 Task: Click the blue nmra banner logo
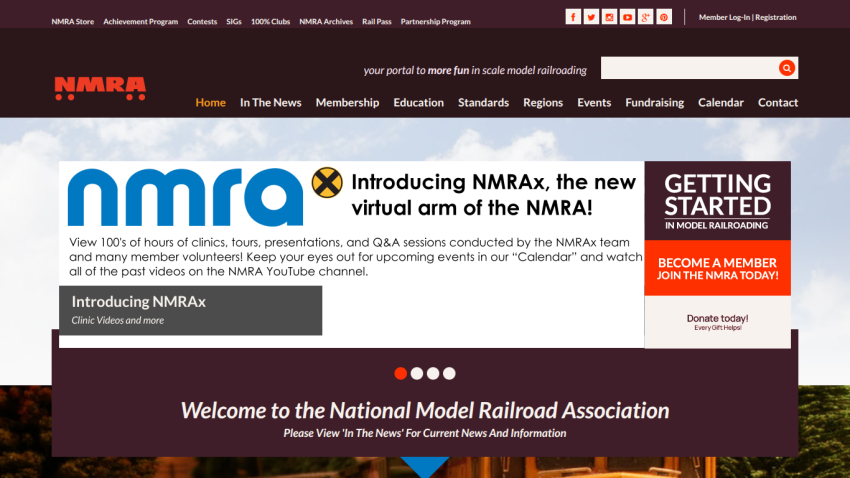pyautogui.click(x=185, y=197)
